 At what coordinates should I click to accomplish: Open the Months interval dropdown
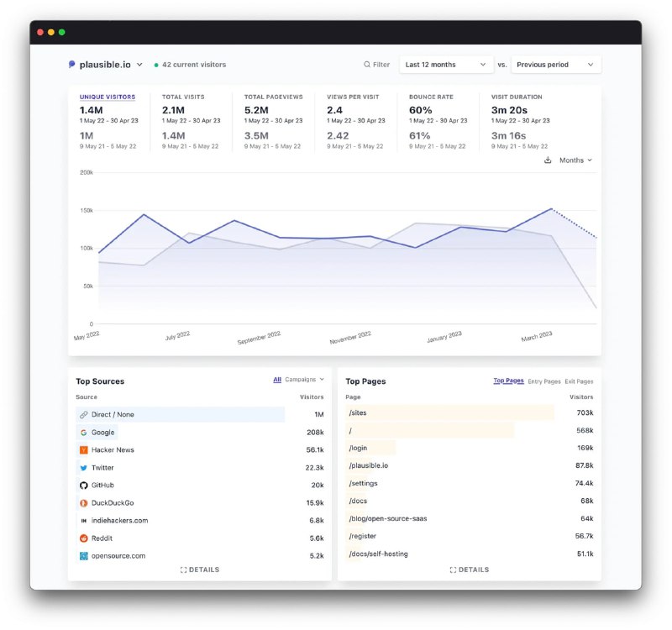click(x=575, y=160)
